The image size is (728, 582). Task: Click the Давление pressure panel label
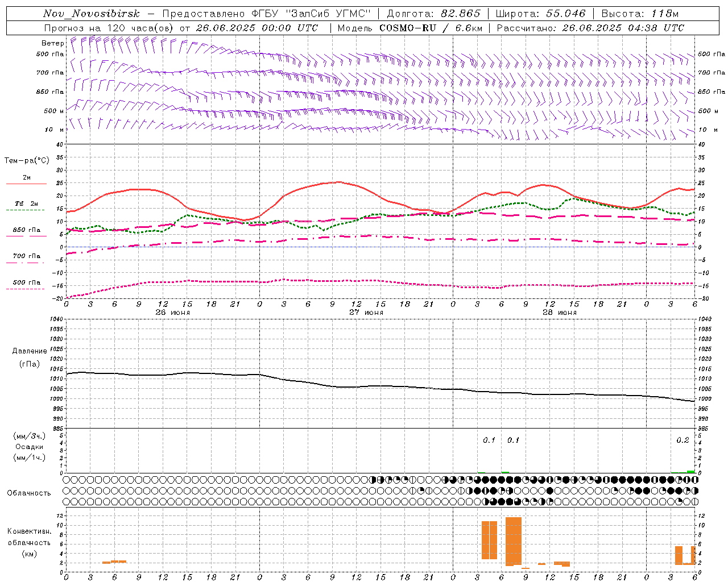pyautogui.click(x=30, y=351)
